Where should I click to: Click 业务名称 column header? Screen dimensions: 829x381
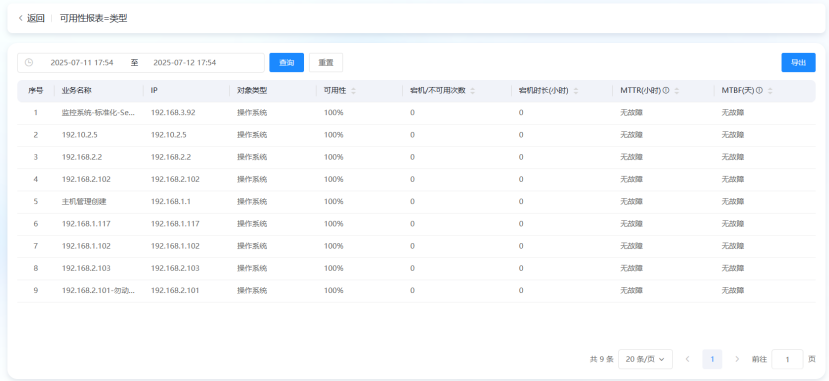point(77,91)
